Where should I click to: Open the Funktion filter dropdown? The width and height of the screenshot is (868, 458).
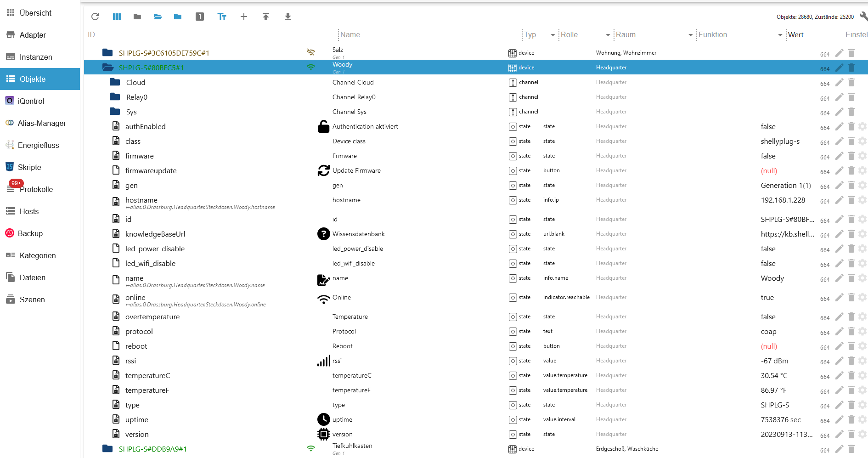click(x=780, y=35)
